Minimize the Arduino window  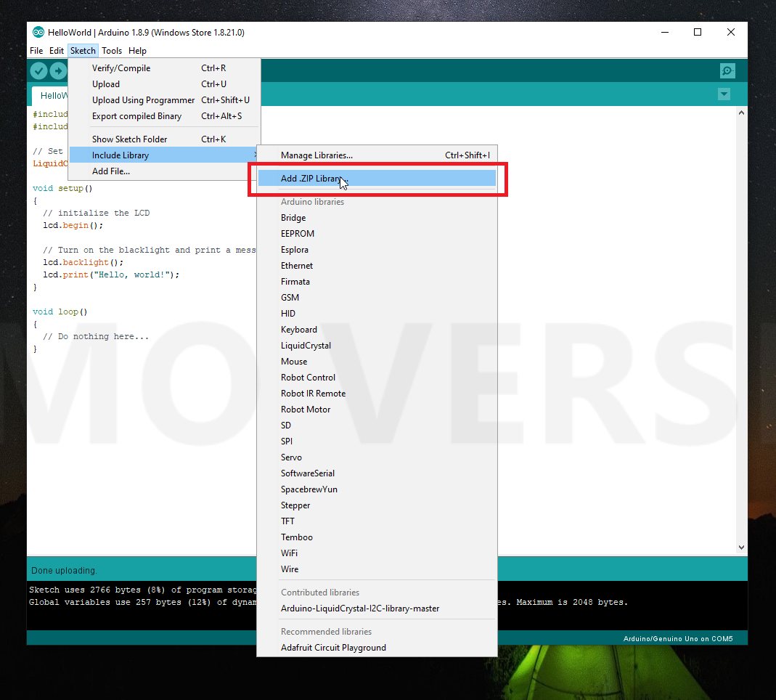(665, 32)
